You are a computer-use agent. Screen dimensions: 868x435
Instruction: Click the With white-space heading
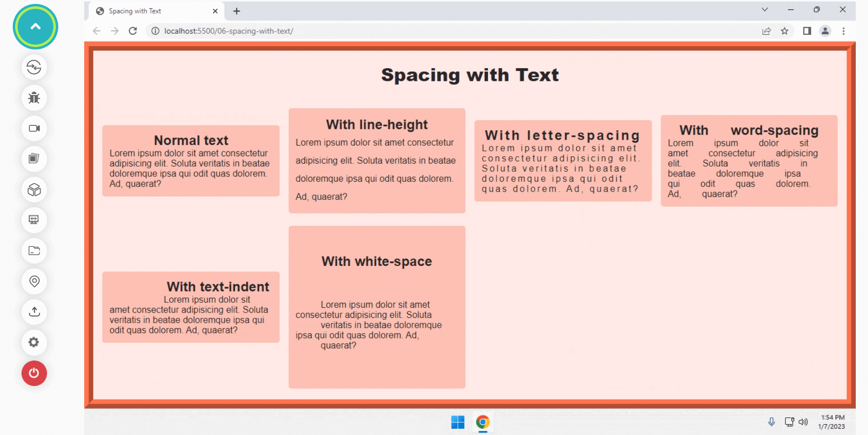[x=377, y=262]
